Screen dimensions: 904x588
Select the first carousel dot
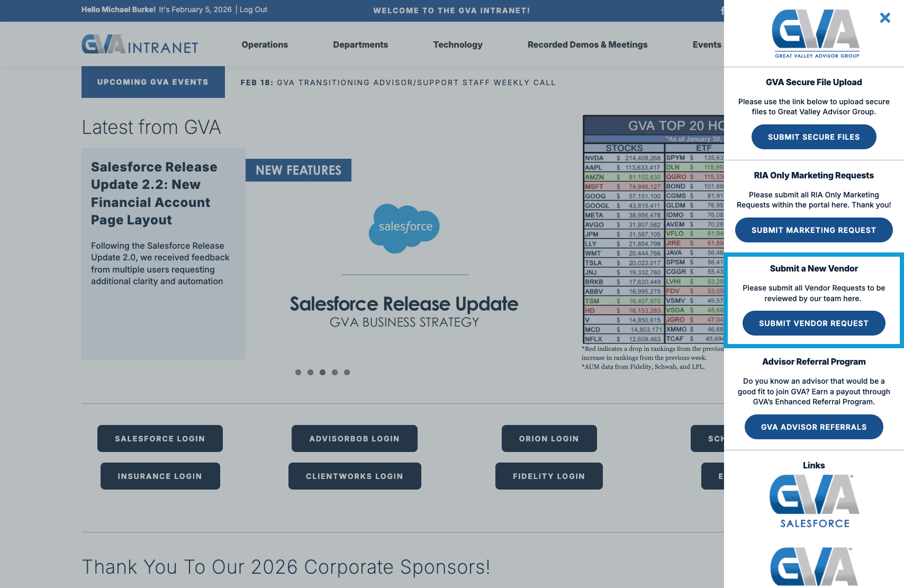coord(298,373)
